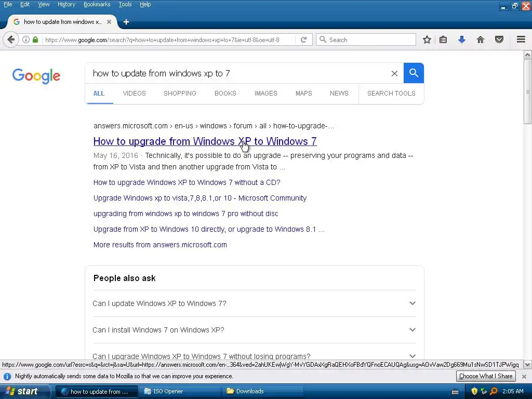Click the 2:05 AM clock
Image resolution: width=532 pixels, height=399 pixels.
pyautogui.click(x=513, y=391)
